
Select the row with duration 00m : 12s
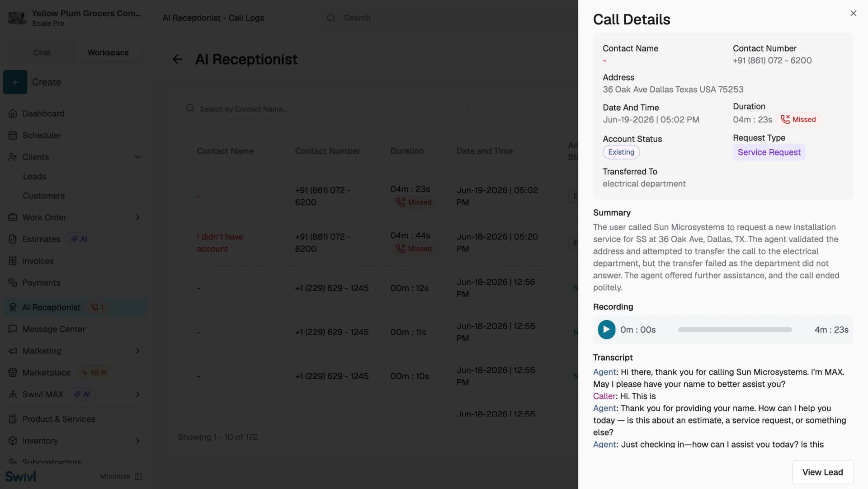click(x=382, y=288)
